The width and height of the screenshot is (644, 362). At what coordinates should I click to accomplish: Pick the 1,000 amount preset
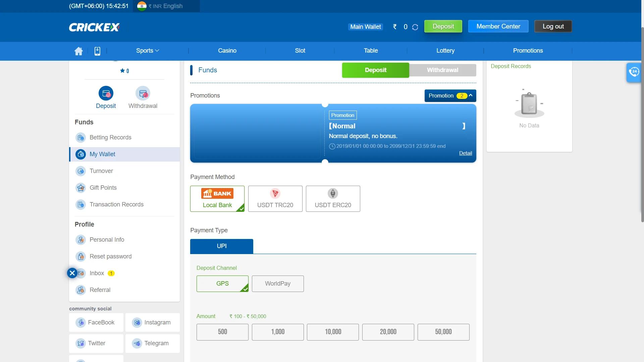click(278, 332)
